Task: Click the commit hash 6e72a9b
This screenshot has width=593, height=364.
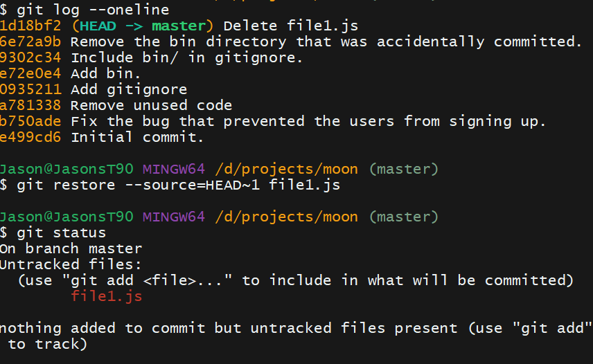Action: coord(30,42)
